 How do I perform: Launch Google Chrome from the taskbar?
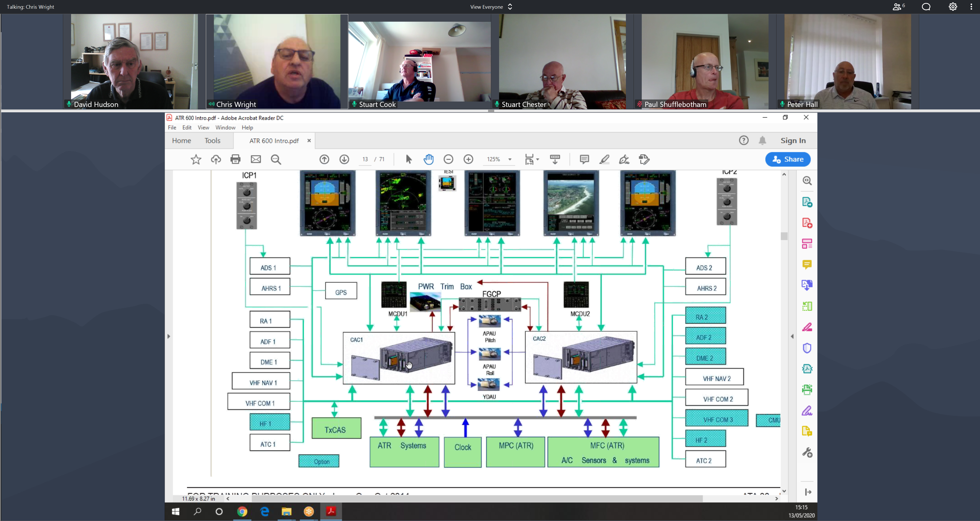click(242, 512)
